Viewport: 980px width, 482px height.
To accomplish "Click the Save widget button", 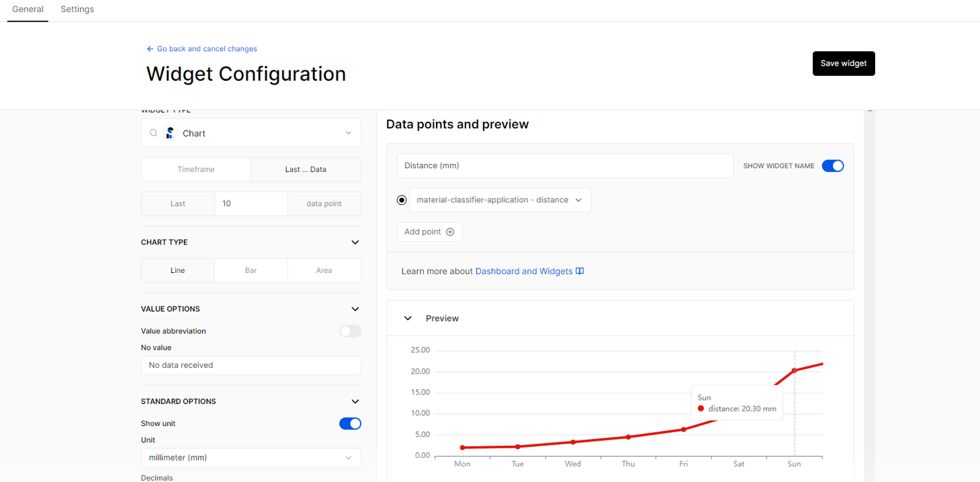I will click(x=844, y=63).
